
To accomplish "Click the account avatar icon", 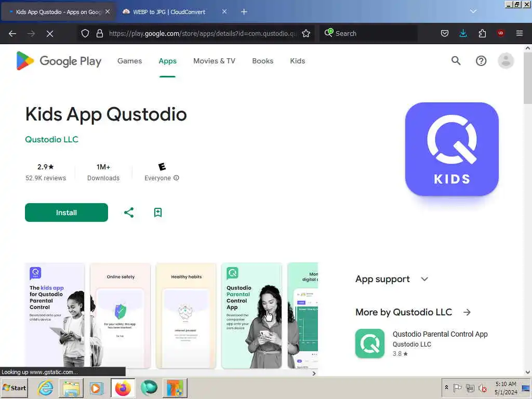I will (x=506, y=61).
